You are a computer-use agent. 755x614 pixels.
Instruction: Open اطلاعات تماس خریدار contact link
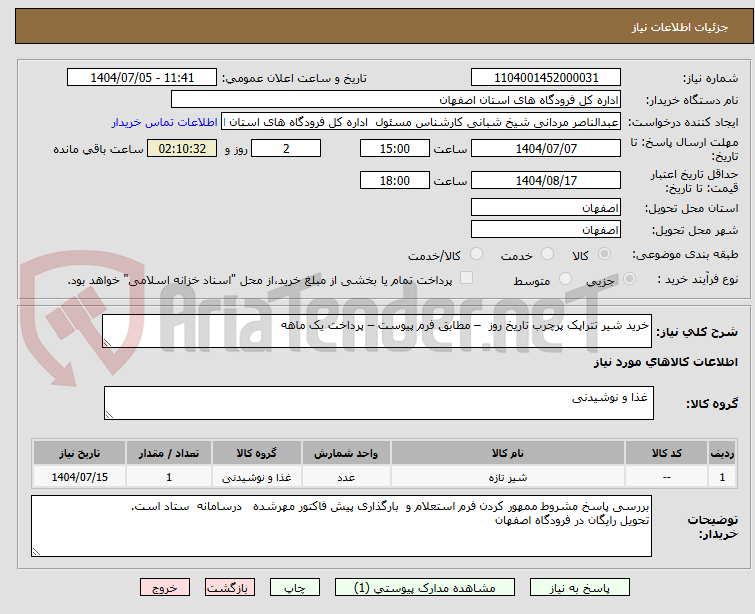coord(165,122)
